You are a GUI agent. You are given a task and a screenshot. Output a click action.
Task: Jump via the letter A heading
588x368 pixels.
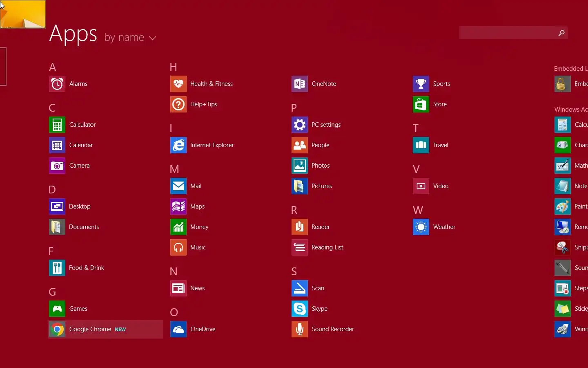(x=53, y=67)
